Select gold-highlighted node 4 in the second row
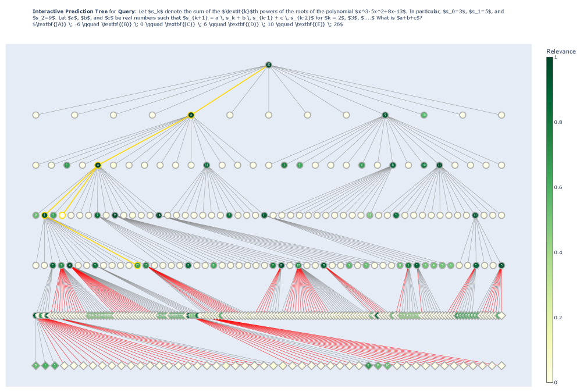 tap(191, 115)
